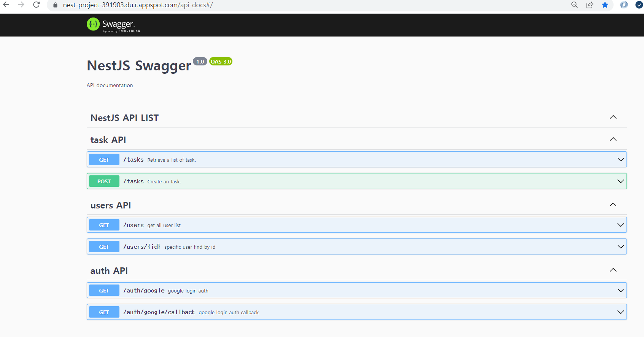Screen dimensions: 644x337
Task: Collapse the task API section arrow
Action: (613, 139)
